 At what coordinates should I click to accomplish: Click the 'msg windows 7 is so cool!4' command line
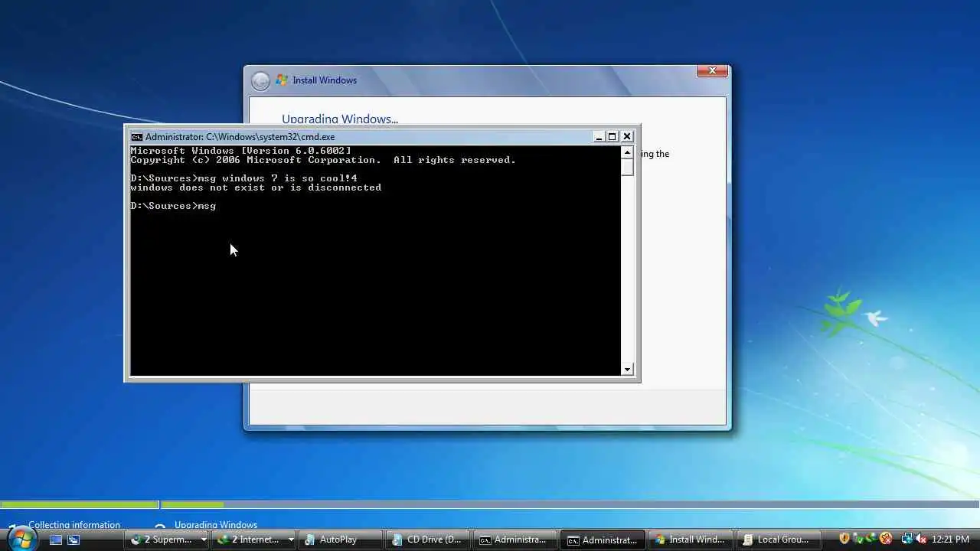point(243,178)
